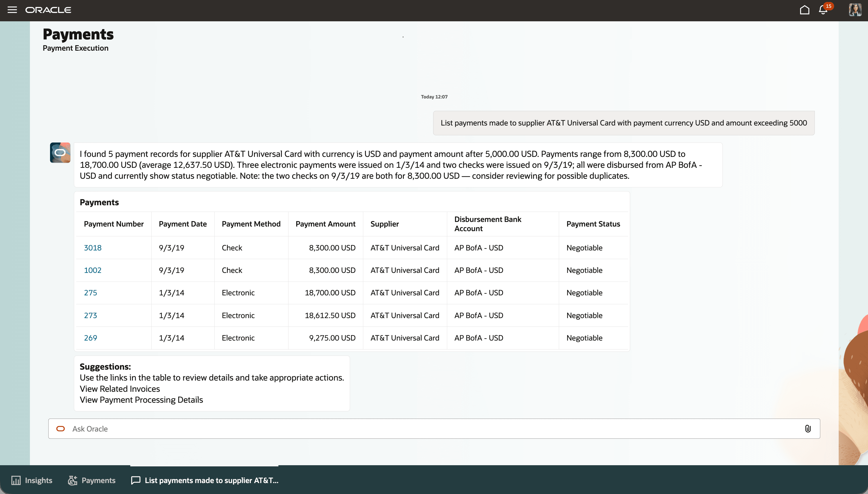Go to Home via house icon

(x=804, y=10)
